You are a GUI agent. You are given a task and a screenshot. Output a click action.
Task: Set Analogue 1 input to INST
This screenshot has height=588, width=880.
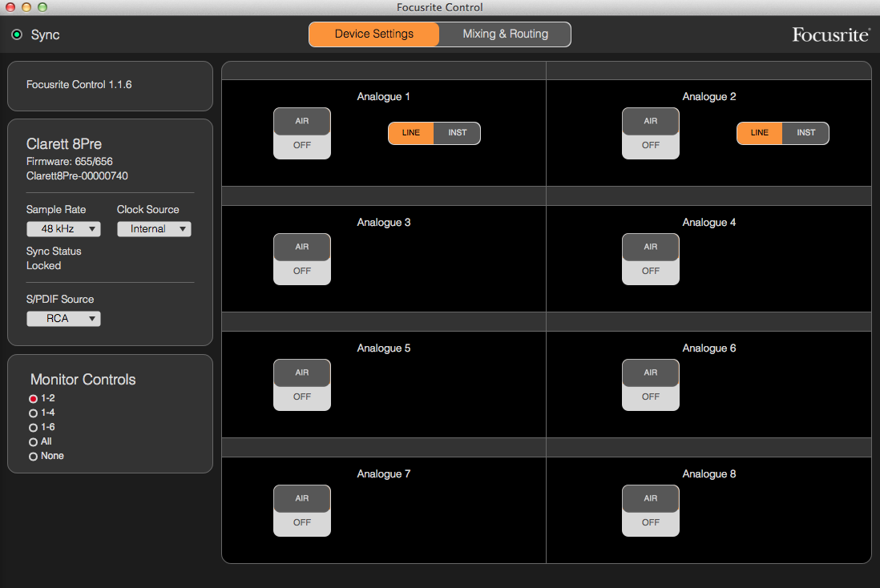(x=457, y=133)
